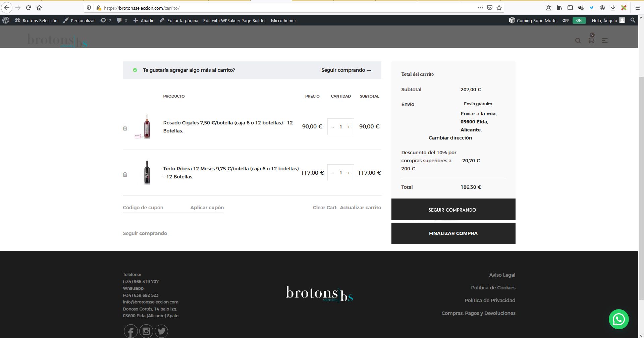The image size is (644, 338).
Task: Toggle the browser sidebar view
Action: point(570,8)
